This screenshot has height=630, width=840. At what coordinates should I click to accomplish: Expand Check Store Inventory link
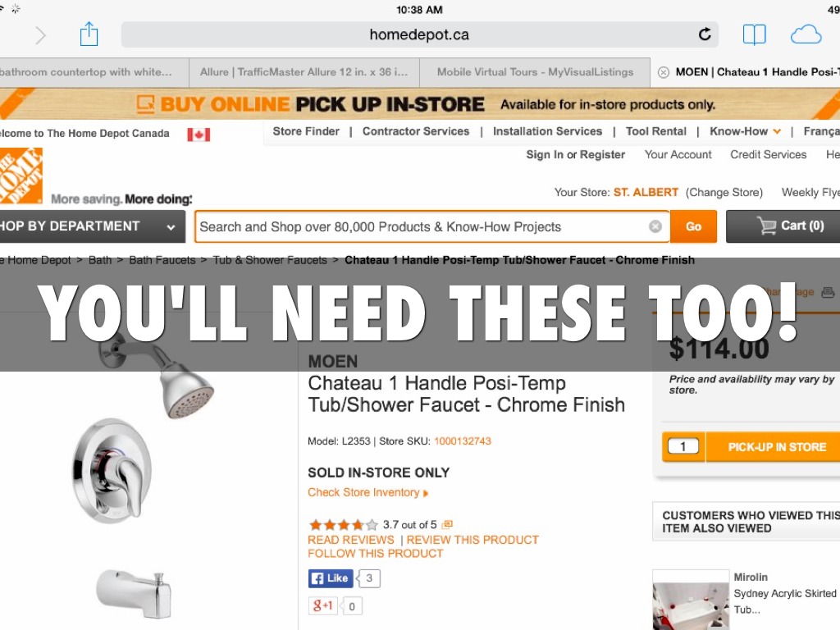pyautogui.click(x=368, y=492)
